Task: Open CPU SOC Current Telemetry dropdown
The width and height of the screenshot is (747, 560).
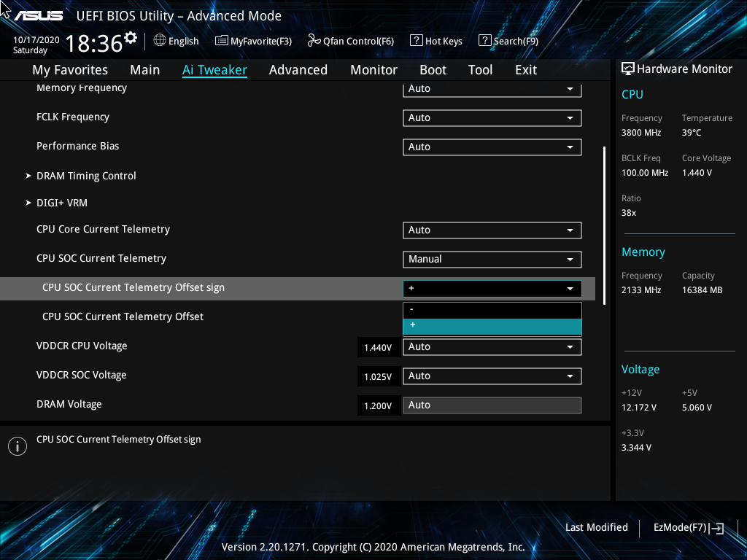Action: (492, 259)
